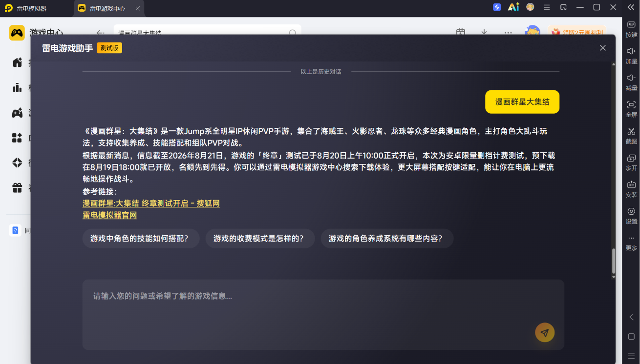Image resolution: width=640 pixels, height=364 pixels.
Task: Open the home icon in game center sidebar
Action: pos(18,62)
